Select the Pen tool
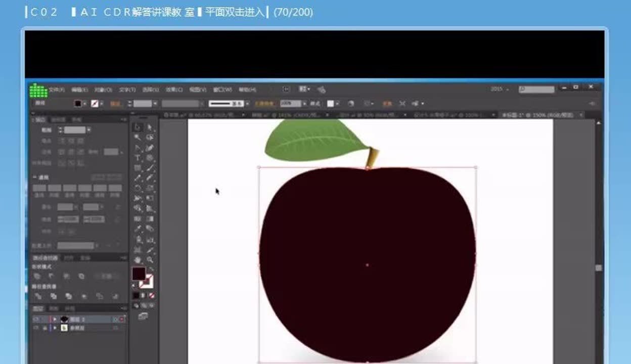This screenshot has width=631, height=364. coord(138,148)
